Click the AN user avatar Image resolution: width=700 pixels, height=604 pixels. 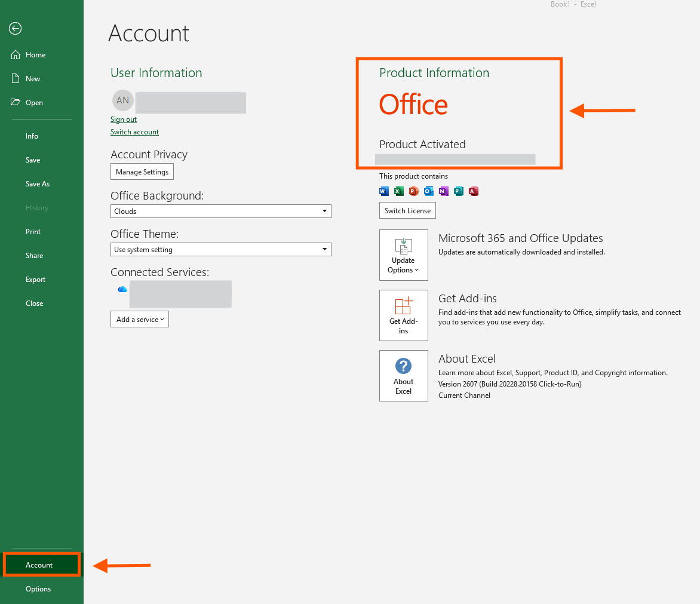[x=123, y=100]
